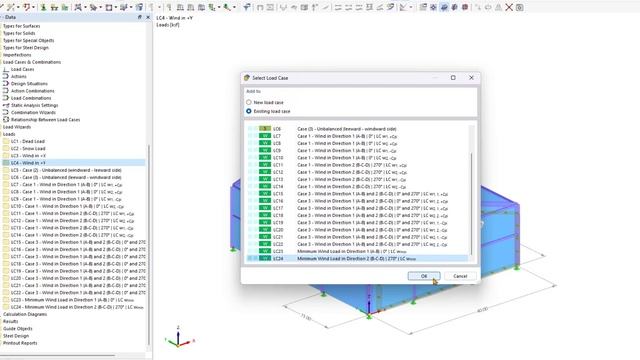Open Steel Design in navigator tree
640x360 pixels.
click(16, 336)
